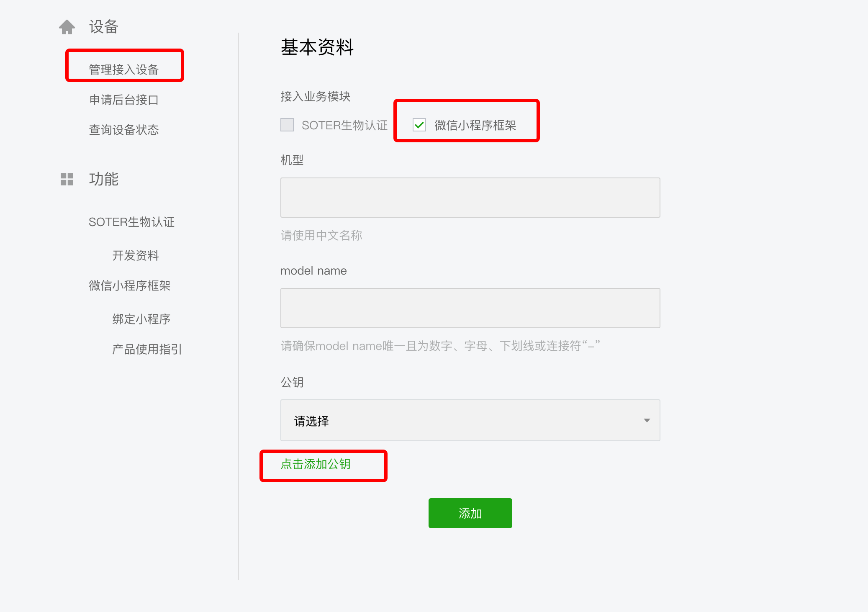868x612 pixels.
Task: Click the grid icon beside 功能
Action: pyautogui.click(x=67, y=179)
